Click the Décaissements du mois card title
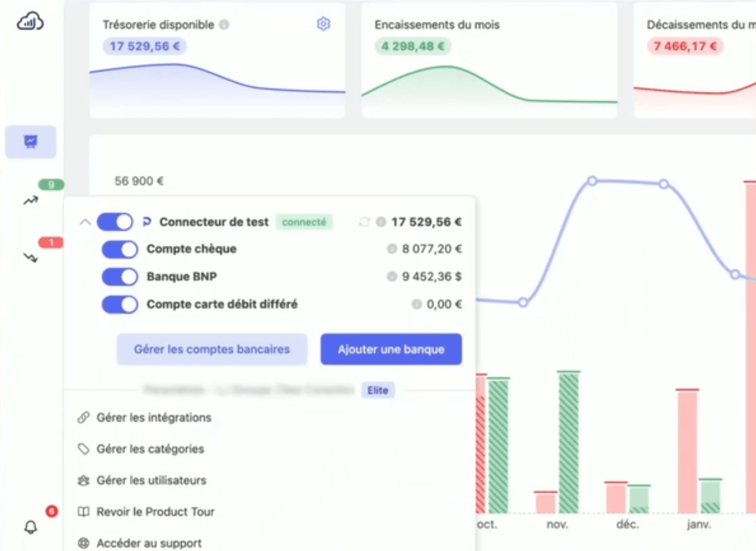Image resolution: width=756 pixels, height=551 pixels. (701, 25)
